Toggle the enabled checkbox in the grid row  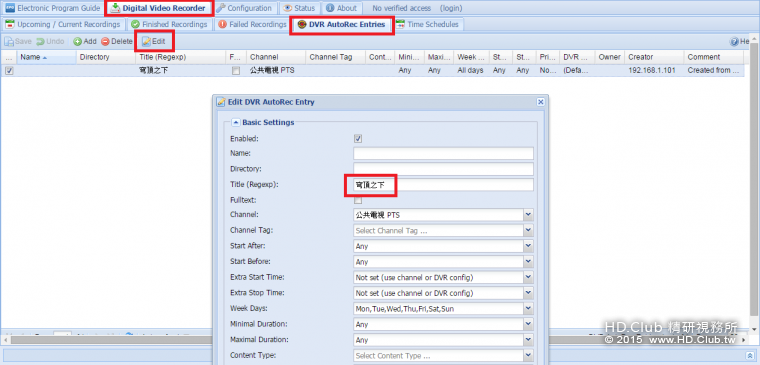[x=9, y=71]
